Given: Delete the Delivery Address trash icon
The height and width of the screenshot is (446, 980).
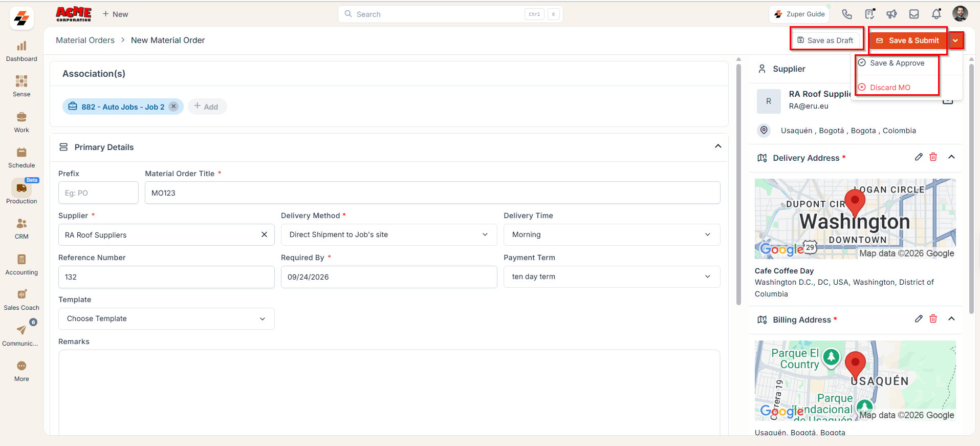Looking at the screenshot, I should (933, 157).
